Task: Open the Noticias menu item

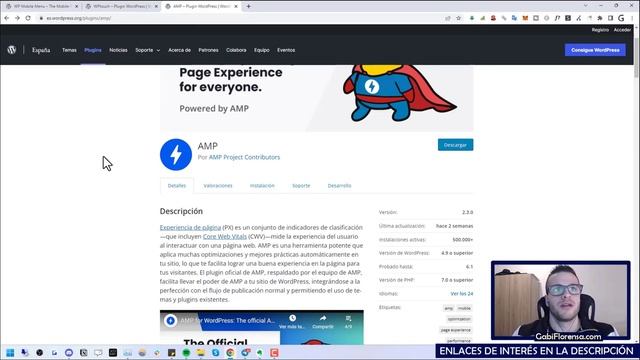Action: pyautogui.click(x=118, y=50)
